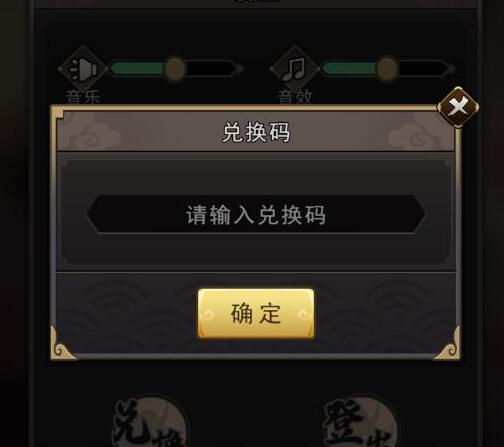
Task: Close the 兑换码 dialog with X
Action: click(458, 107)
